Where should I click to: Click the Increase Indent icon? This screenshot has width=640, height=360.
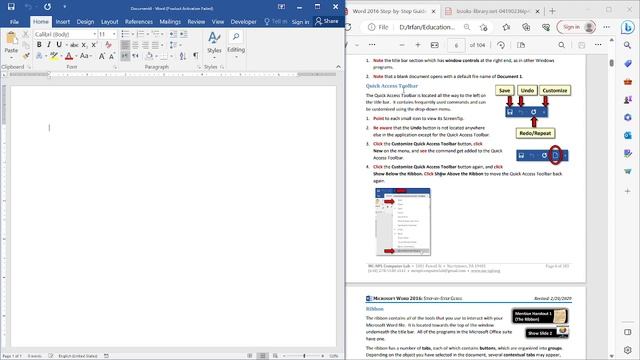(x=184, y=34)
